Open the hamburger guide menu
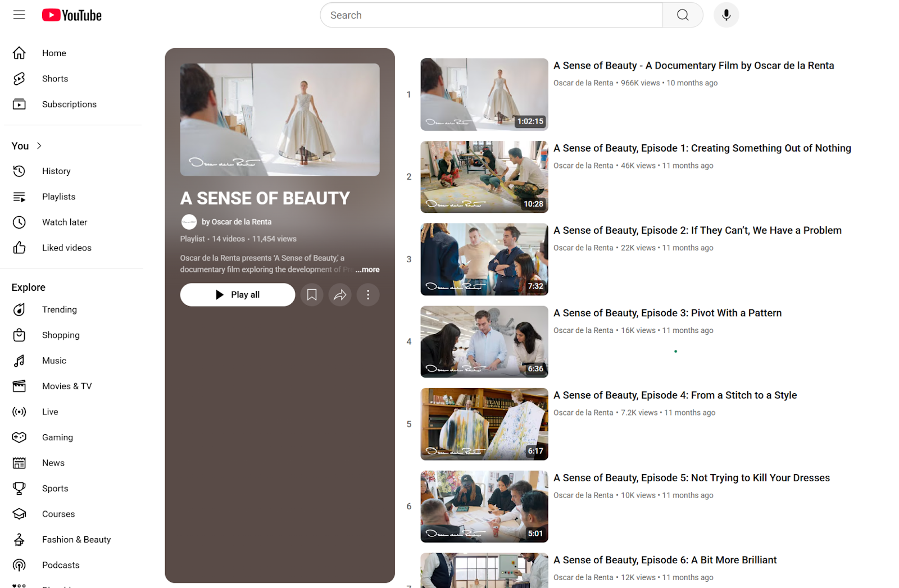Screen dimensions: 899x588 pyautogui.click(x=19, y=15)
